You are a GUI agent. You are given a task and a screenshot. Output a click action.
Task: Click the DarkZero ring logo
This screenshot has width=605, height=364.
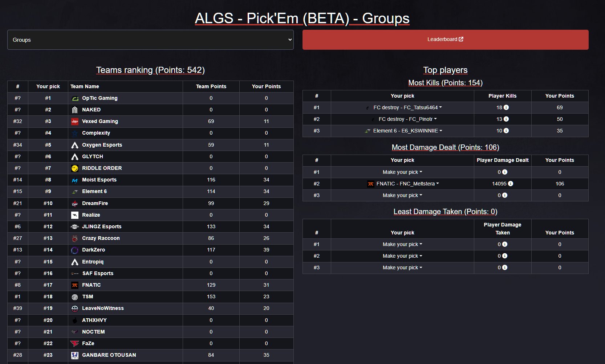point(75,250)
